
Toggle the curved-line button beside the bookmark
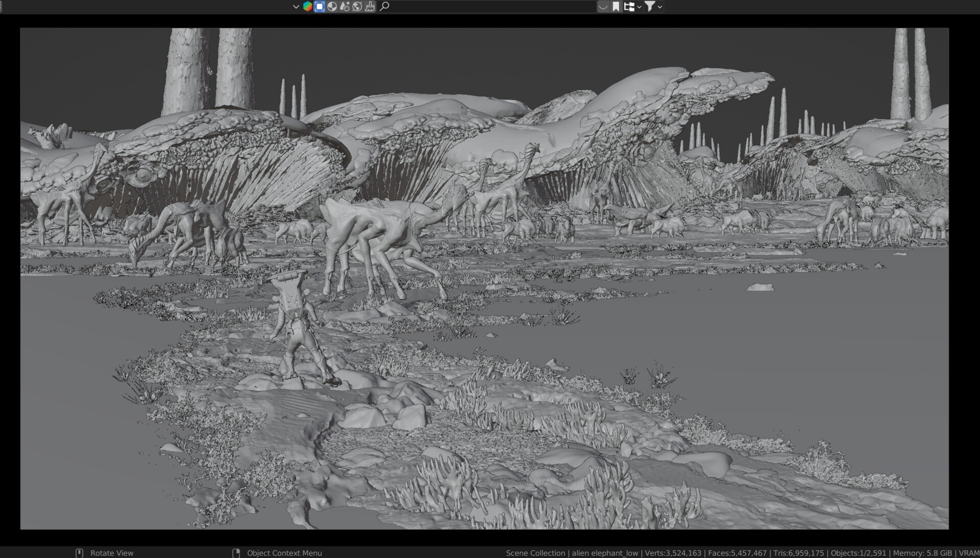tap(603, 6)
